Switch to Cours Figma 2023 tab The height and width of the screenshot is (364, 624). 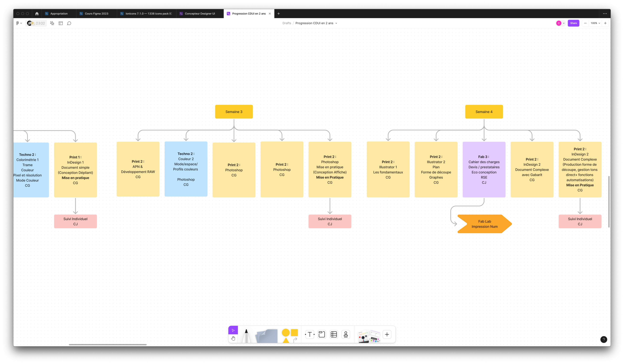pos(96,14)
